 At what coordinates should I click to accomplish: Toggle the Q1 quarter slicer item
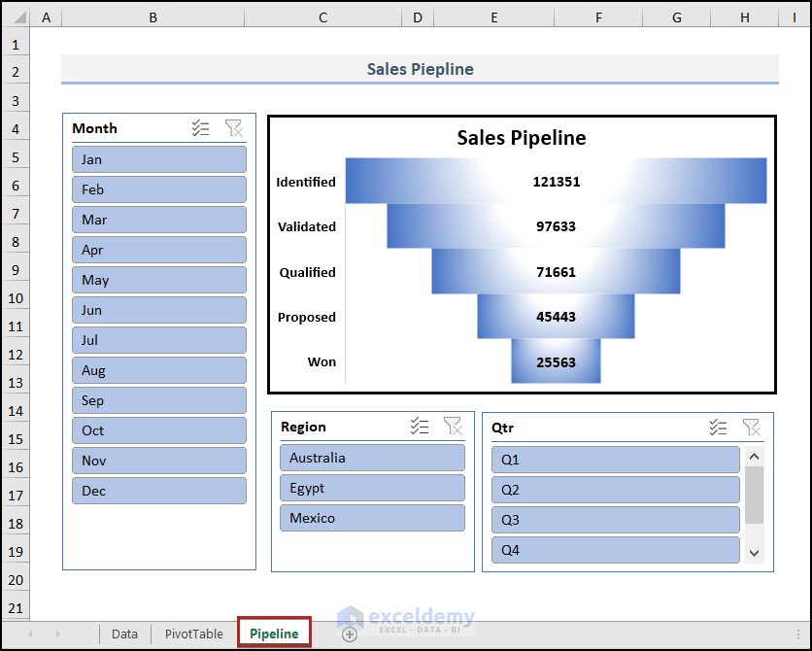click(x=615, y=460)
